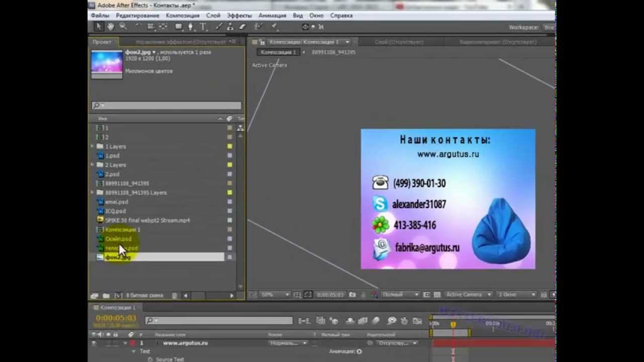Select the Roto Brush tool
This screenshot has height=362, width=644.
pyautogui.click(x=258, y=27)
